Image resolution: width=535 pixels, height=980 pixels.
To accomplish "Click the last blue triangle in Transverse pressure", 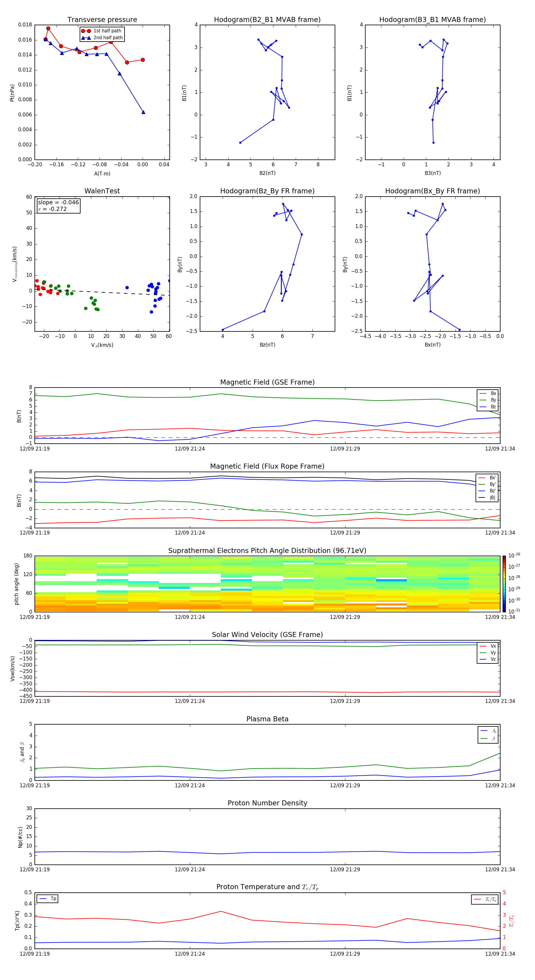I will (x=143, y=112).
